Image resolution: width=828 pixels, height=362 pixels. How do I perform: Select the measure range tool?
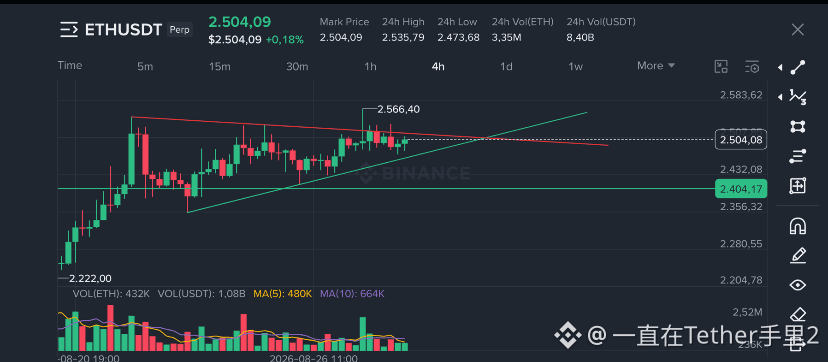click(x=797, y=185)
